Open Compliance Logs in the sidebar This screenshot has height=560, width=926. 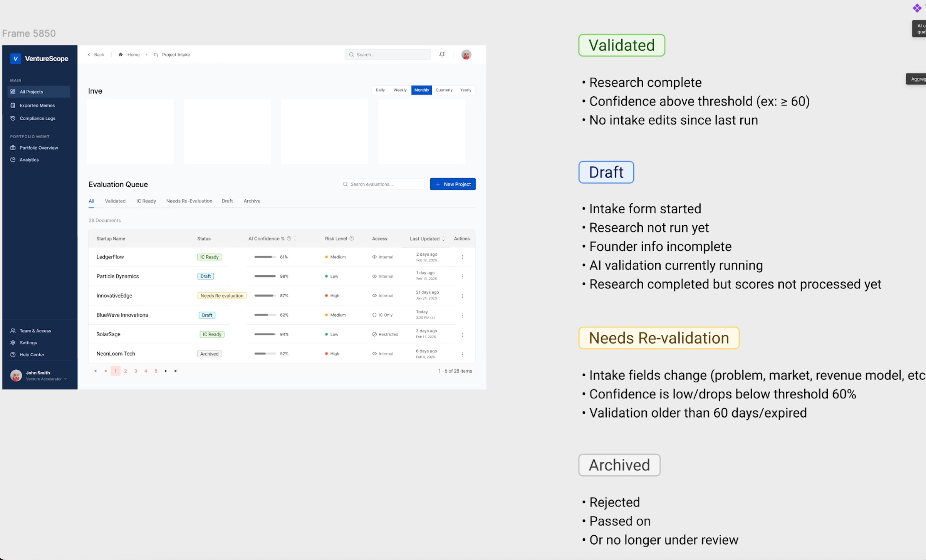pyautogui.click(x=37, y=119)
